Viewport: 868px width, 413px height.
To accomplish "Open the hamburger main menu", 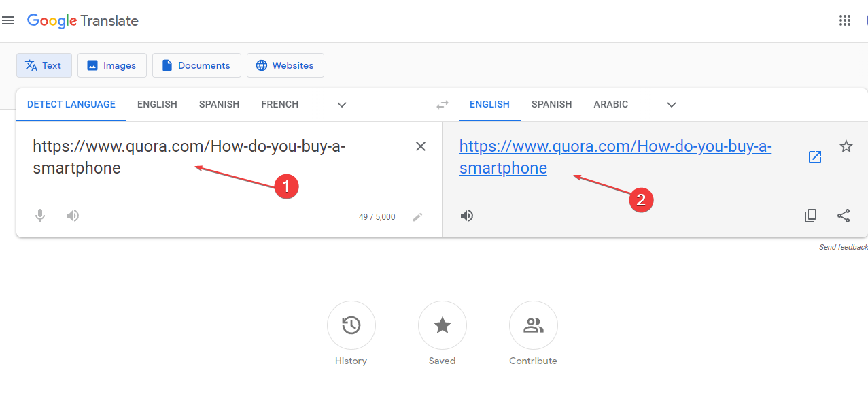I will (x=8, y=21).
